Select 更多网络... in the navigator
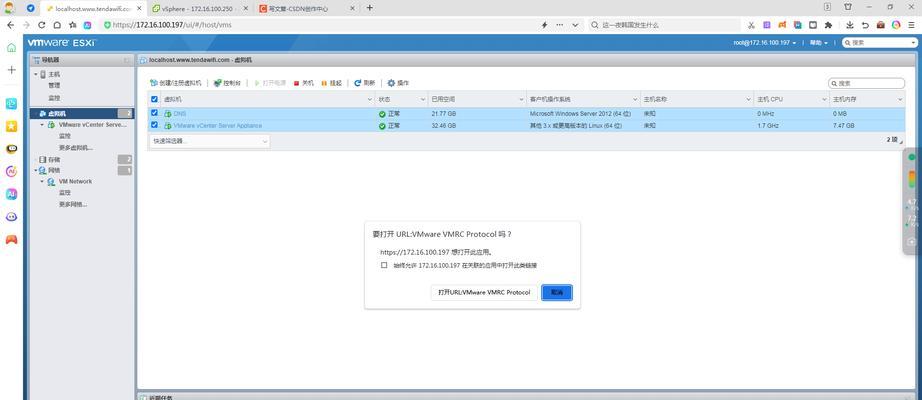This screenshot has height=400, width=922. click(x=72, y=204)
